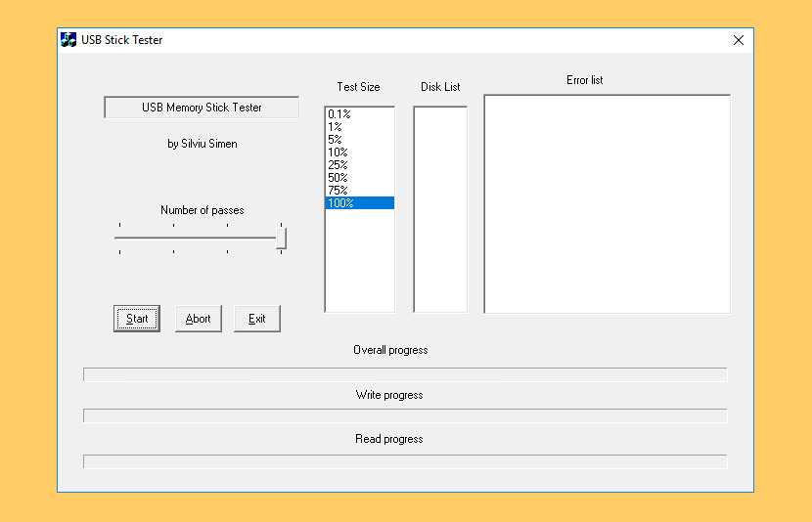812x522 pixels.
Task: Close the USB Stick Tester window
Action: tap(738, 40)
